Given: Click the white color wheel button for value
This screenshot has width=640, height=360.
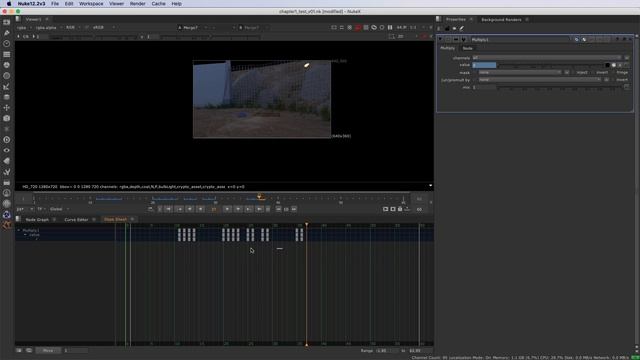Looking at the screenshot, I should coord(613,65).
